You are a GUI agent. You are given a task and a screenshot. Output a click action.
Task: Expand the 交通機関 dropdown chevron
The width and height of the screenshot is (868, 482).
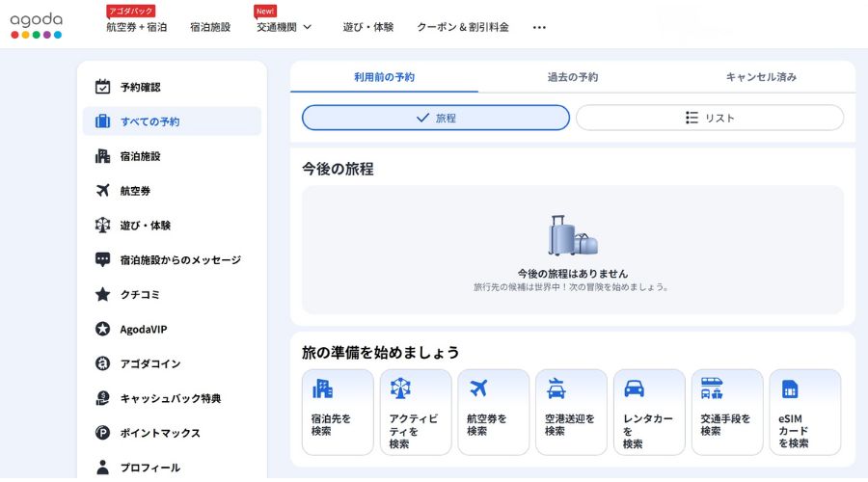[x=308, y=27]
